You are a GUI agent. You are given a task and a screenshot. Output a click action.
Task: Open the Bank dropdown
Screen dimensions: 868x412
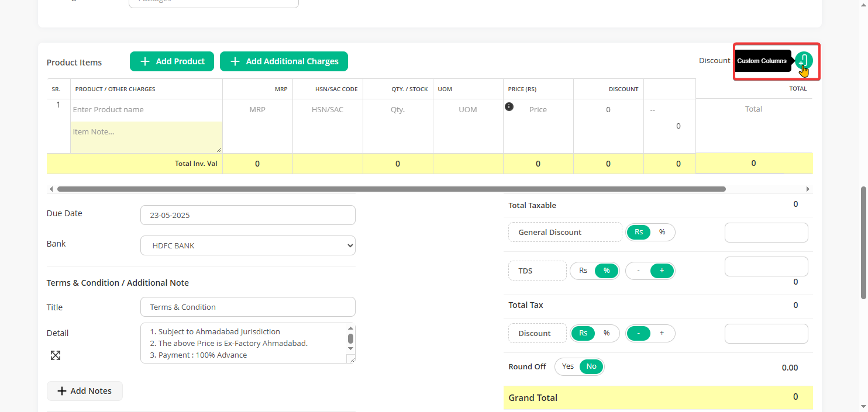point(247,245)
